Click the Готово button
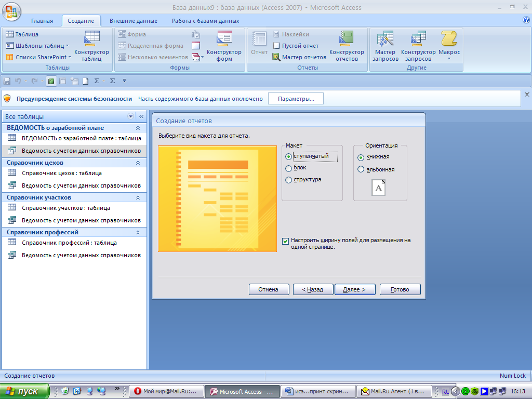This screenshot has height=399, width=532. [400, 289]
